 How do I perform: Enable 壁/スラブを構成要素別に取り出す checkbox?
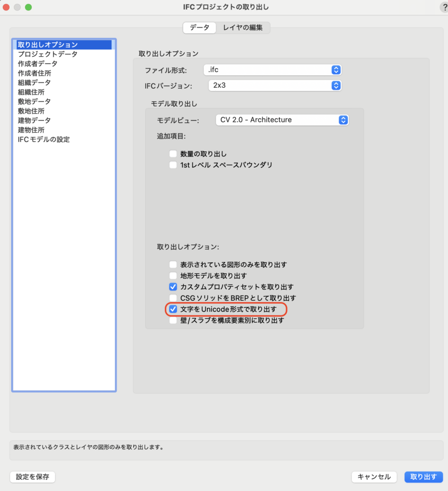(x=173, y=320)
